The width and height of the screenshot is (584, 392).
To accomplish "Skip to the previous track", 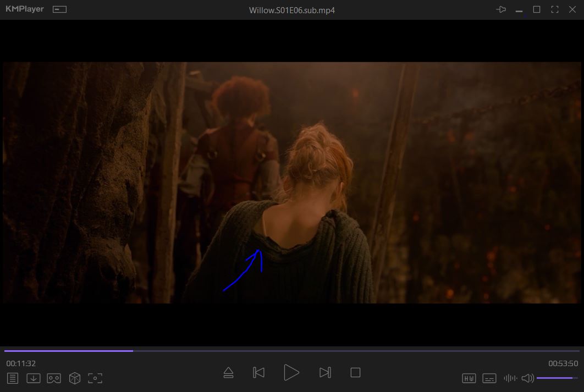I will pyautogui.click(x=258, y=373).
